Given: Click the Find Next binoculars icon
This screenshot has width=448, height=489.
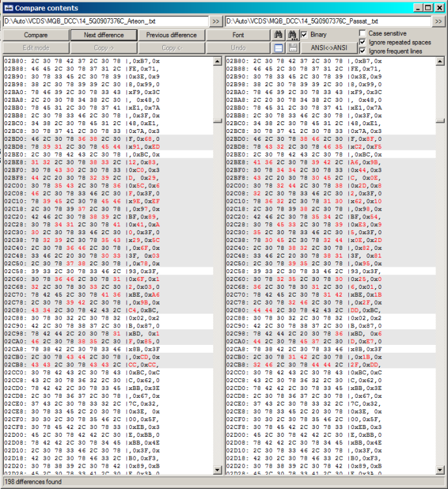Looking at the screenshot, I should (x=292, y=35).
